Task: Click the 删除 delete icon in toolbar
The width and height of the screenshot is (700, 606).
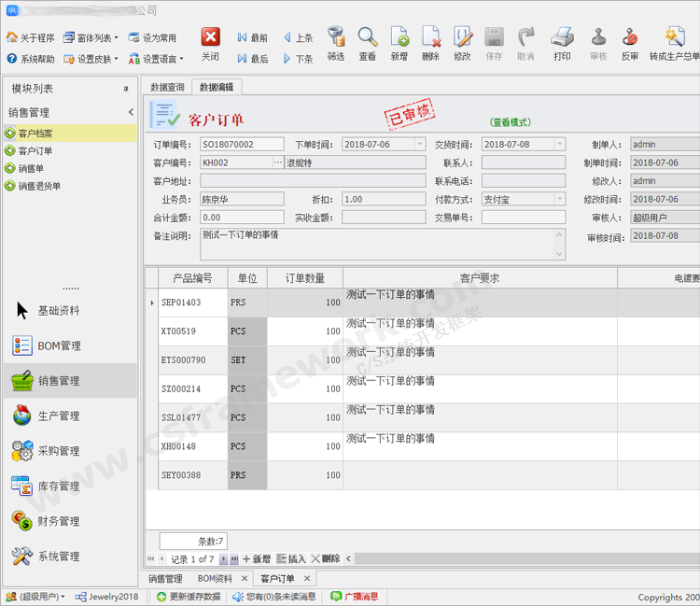Action: [x=431, y=38]
